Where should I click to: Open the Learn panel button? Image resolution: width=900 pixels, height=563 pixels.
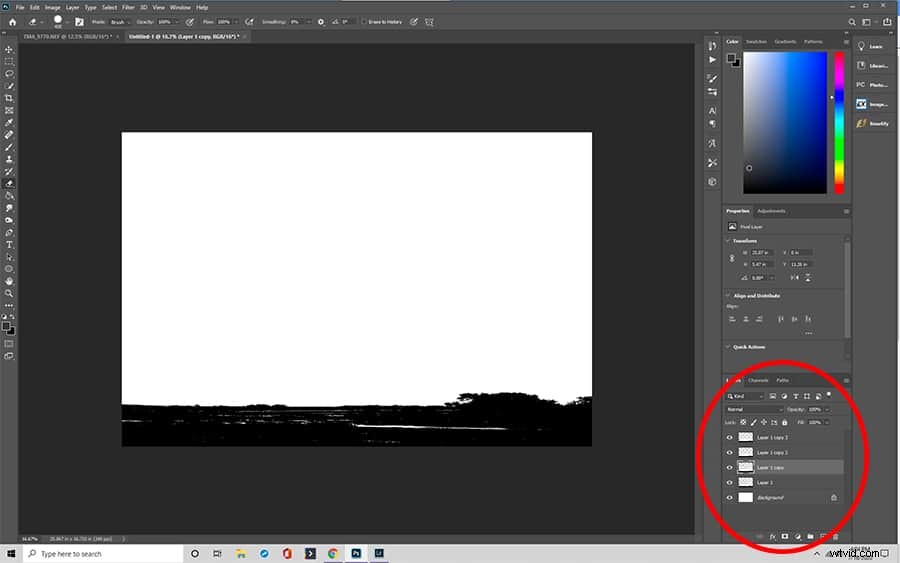tap(871, 46)
